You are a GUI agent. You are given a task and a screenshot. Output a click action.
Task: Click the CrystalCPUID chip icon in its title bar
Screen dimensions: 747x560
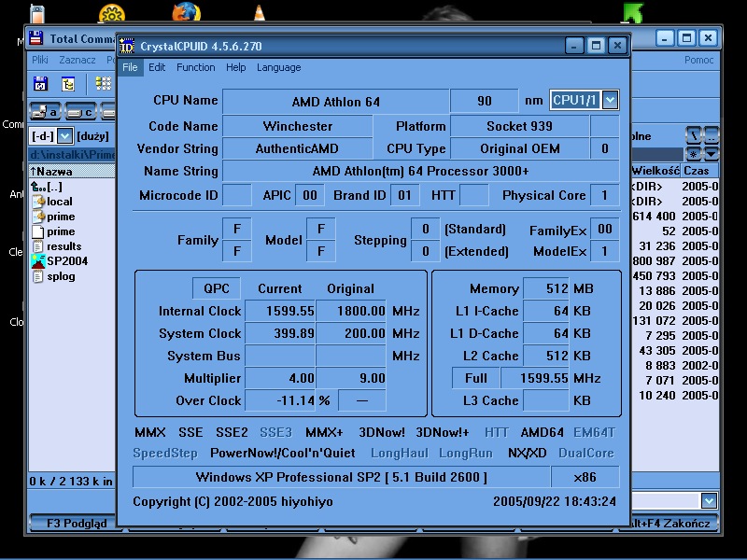point(126,46)
